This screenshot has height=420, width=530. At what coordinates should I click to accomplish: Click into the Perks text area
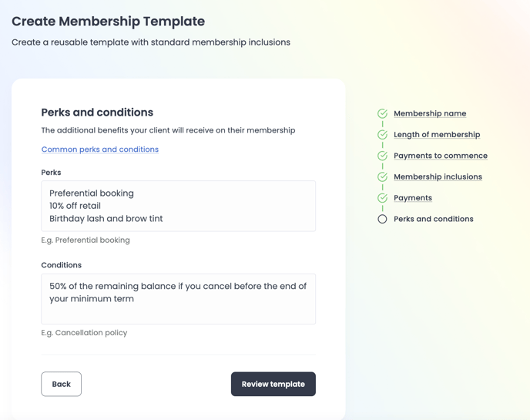point(178,206)
